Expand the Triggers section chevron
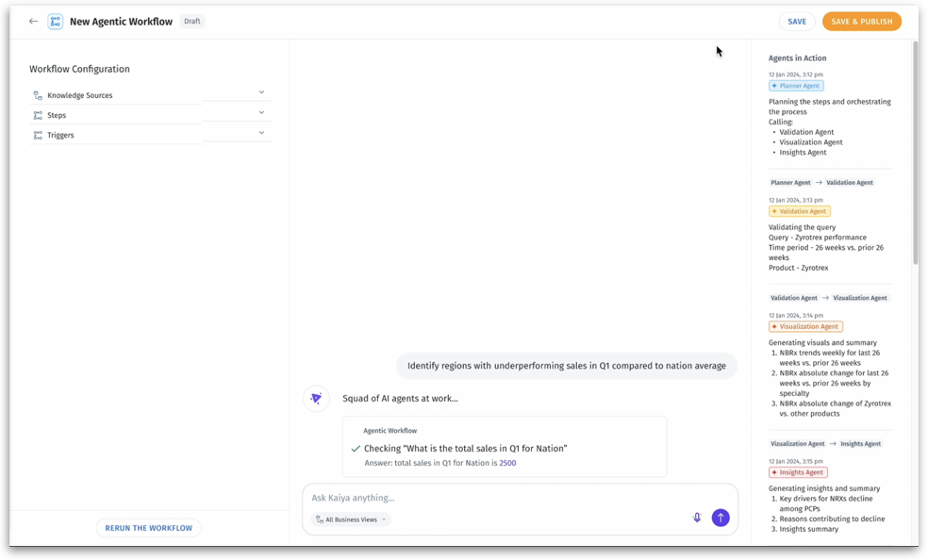 (261, 132)
